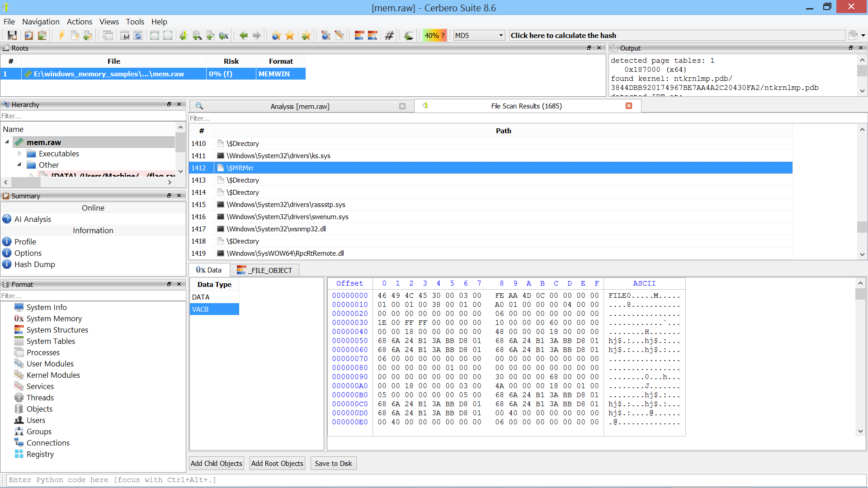Click the Save to Disk button

click(333, 463)
